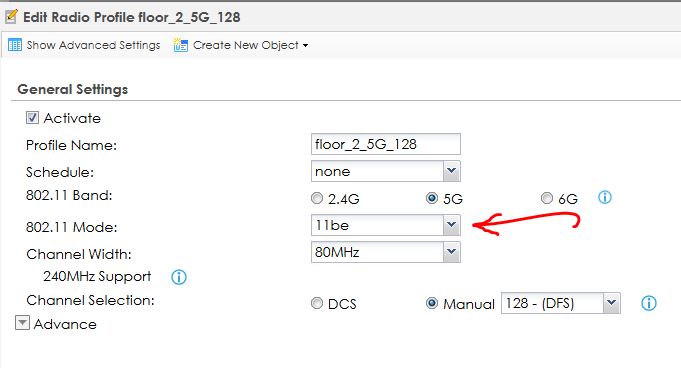Click the Channel Width label
Viewport: 681px width, 368px height.
coord(79,254)
